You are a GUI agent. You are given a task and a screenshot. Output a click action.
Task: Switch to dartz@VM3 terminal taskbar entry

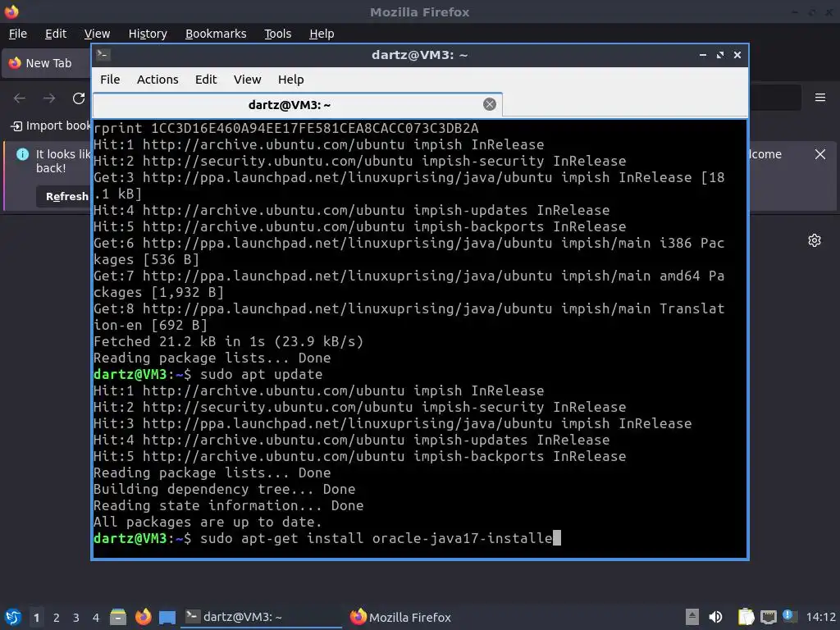(262, 617)
